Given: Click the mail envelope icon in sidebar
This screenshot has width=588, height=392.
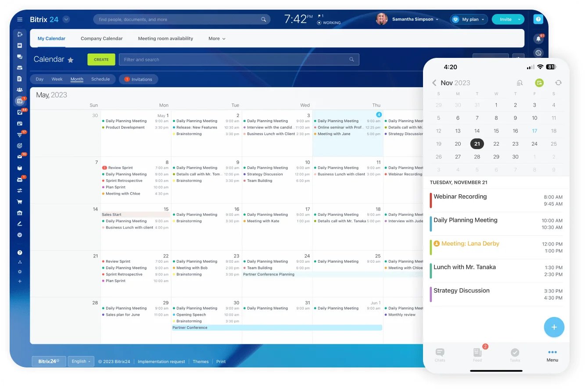Looking at the screenshot, I should (x=20, y=157).
